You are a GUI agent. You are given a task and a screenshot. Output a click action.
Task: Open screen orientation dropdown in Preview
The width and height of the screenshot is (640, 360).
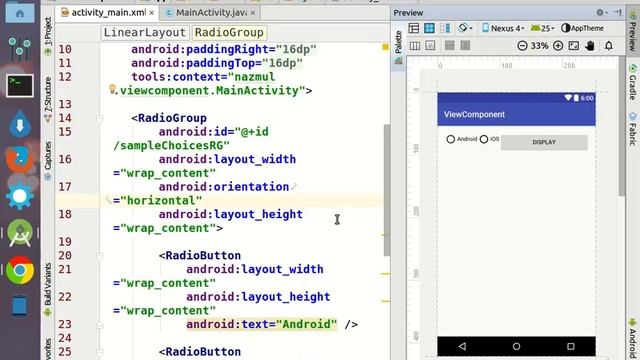465,28
